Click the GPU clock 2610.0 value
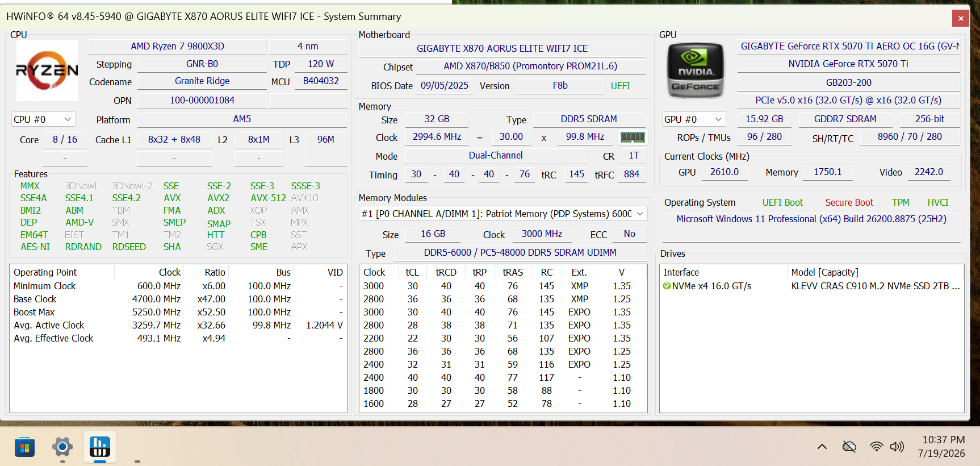 [724, 172]
